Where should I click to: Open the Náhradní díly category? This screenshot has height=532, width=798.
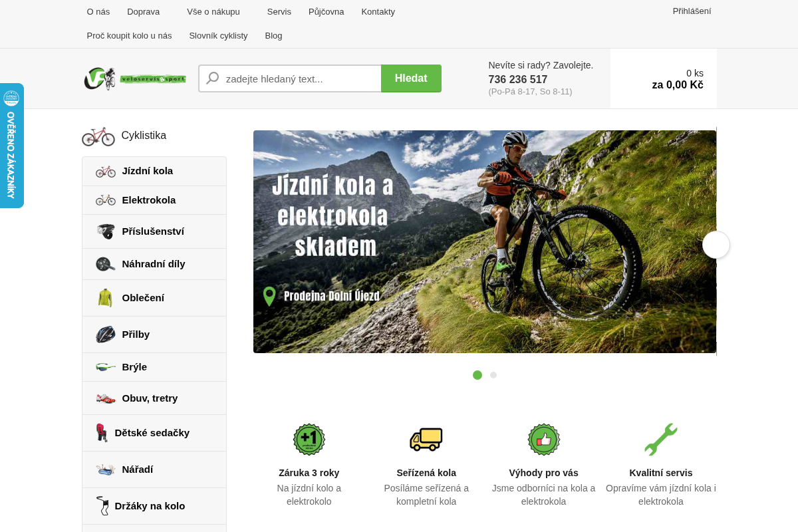click(154, 264)
